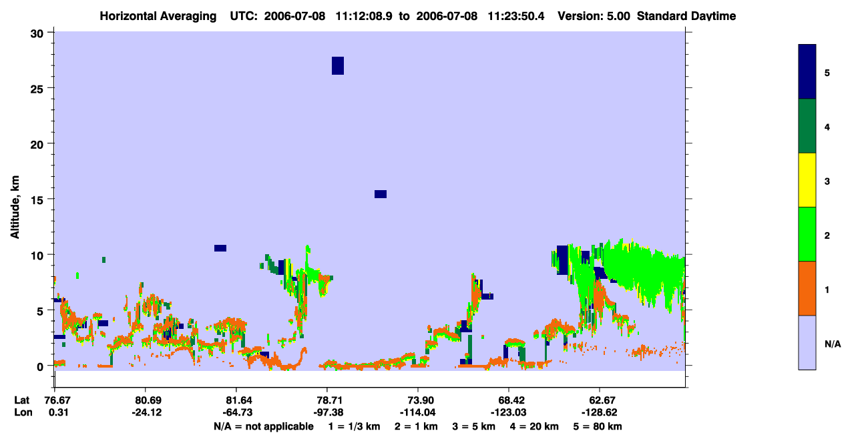Click the 'Lat' axis row label

(21, 400)
